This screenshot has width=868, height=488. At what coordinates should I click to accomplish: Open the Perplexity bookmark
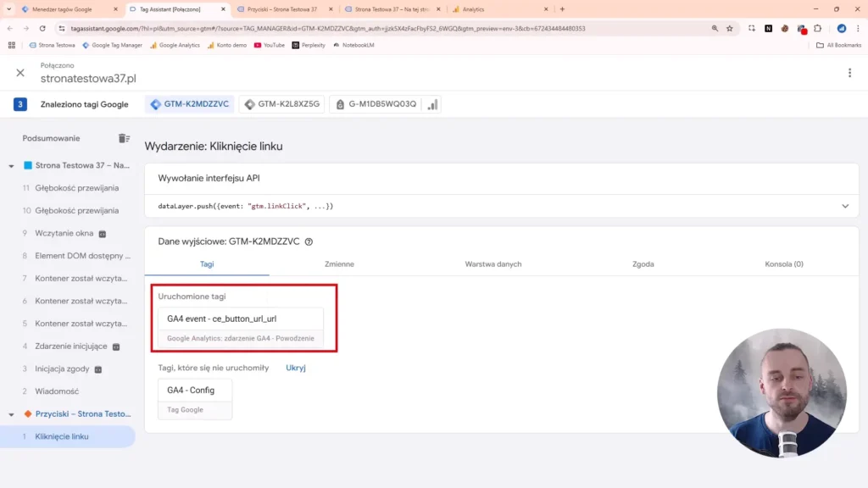coord(309,46)
